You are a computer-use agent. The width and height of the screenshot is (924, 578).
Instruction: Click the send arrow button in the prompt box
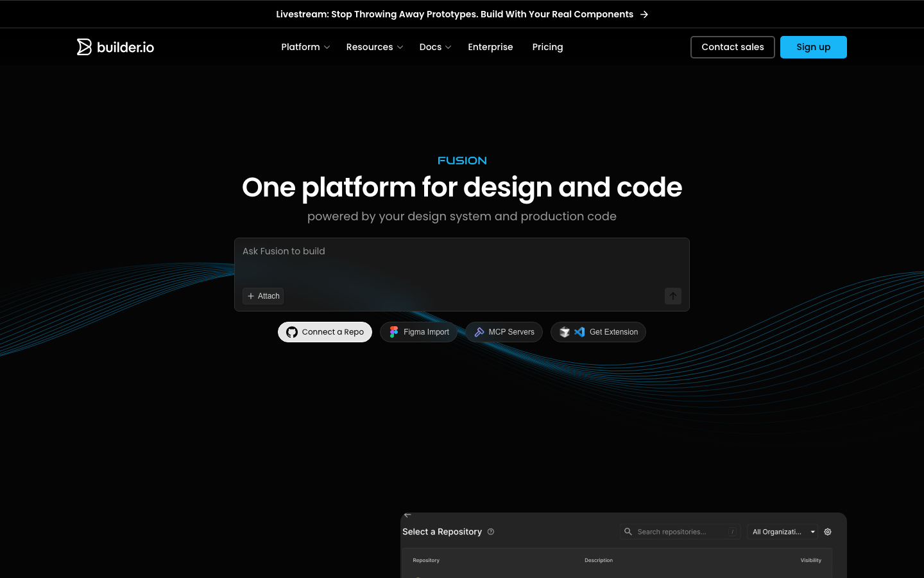(x=673, y=296)
